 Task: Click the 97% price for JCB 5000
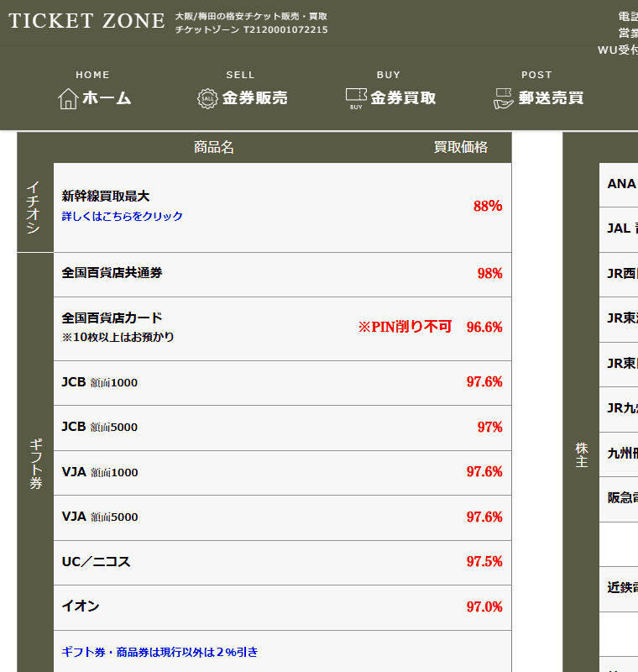click(x=490, y=427)
